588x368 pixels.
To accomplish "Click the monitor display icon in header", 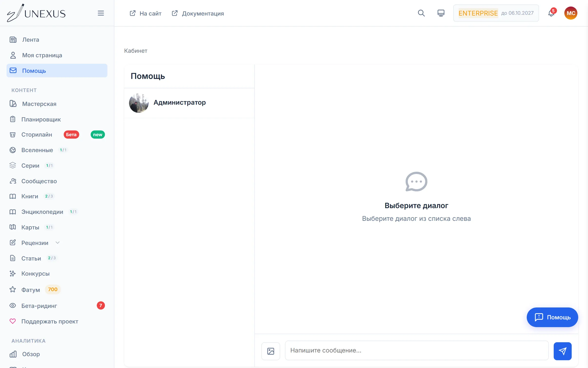I will pyautogui.click(x=441, y=13).
